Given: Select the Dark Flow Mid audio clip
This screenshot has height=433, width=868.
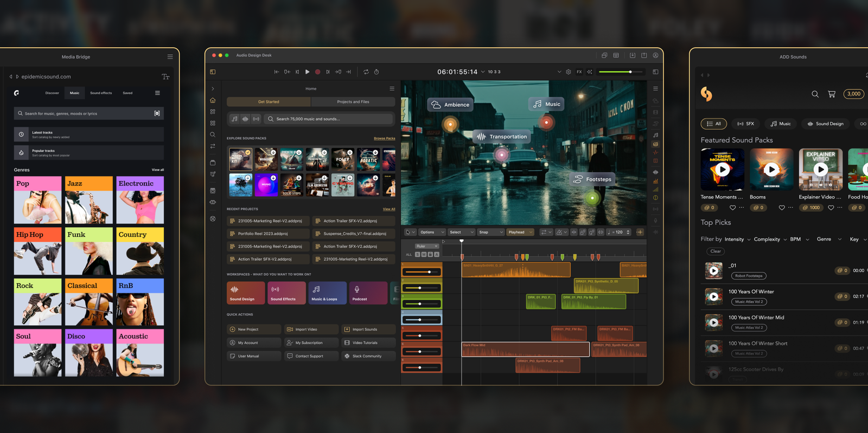Looking at the screenshot, I should 525,349.
